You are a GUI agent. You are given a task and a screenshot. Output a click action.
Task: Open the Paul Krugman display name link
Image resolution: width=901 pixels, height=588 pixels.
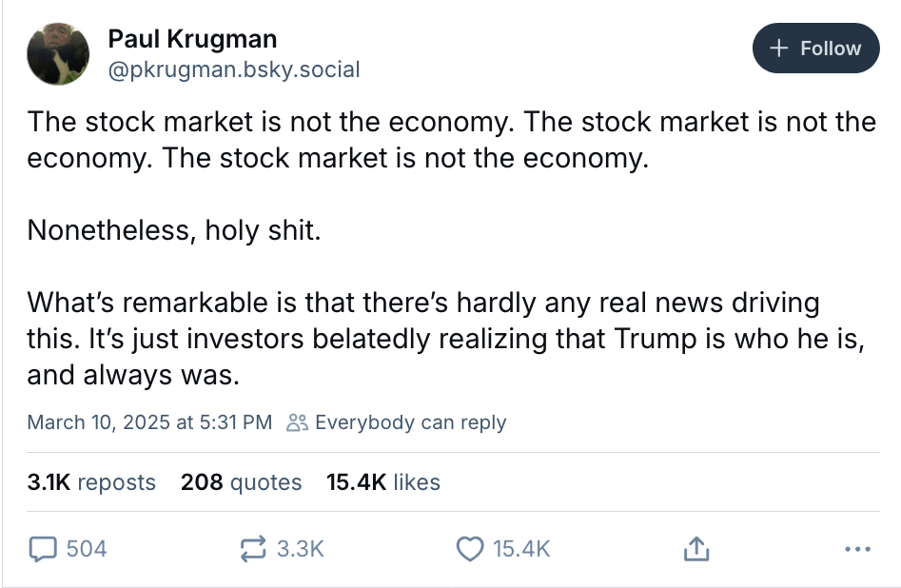(x=192, y=39)
